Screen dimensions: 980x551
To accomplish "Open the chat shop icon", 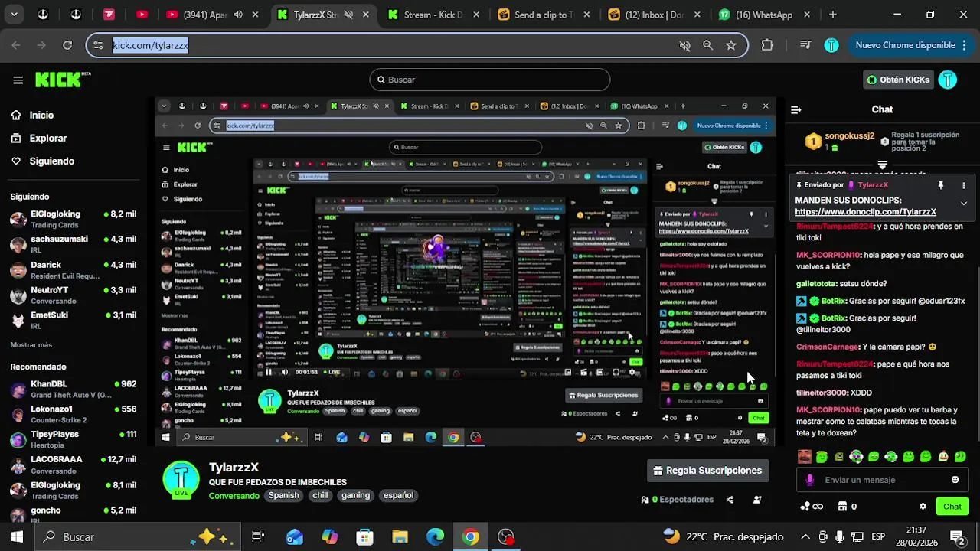I will [842, 507].
